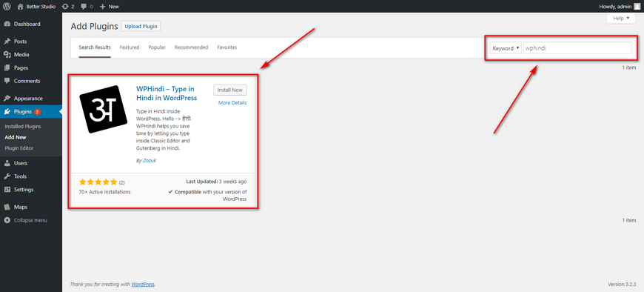Click the plugin search field containing wphindi

coord(577,48)
